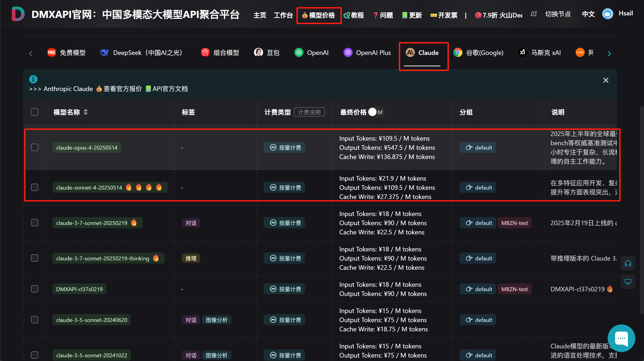Screen dimensions: 644x361
Task: Open the 中文 language selector
Action: click(x=588, y=14)
